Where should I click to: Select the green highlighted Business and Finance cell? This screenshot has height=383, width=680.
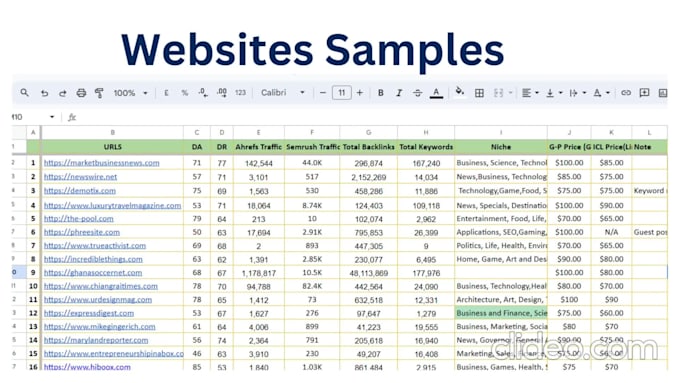(501, 313)
